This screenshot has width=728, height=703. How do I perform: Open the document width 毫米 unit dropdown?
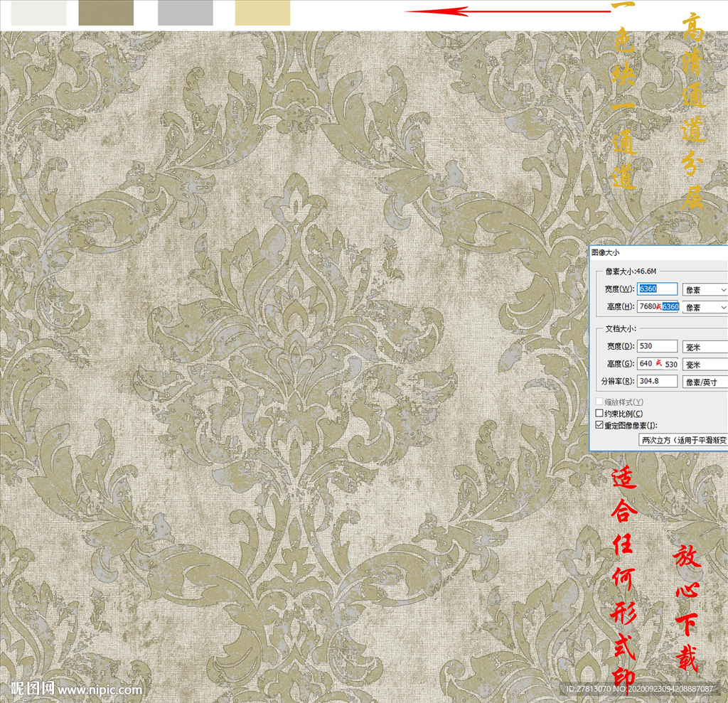coord(705,347)
